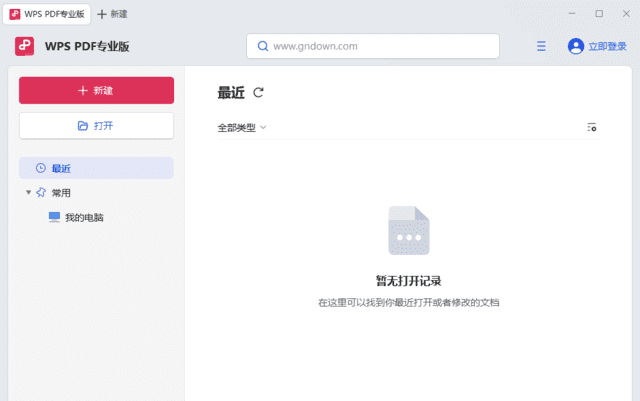The height and width of the screenshot is (401, 640).
Task: Open the hamburger main menu icon
Action: tap(541, 46)
